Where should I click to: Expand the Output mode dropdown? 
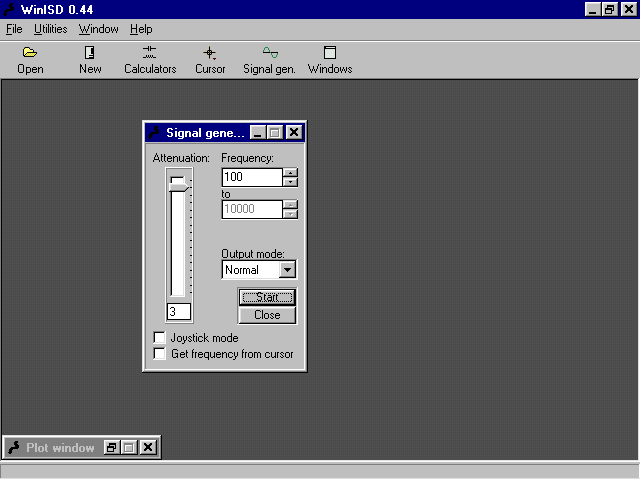click(x=287, y=270)
